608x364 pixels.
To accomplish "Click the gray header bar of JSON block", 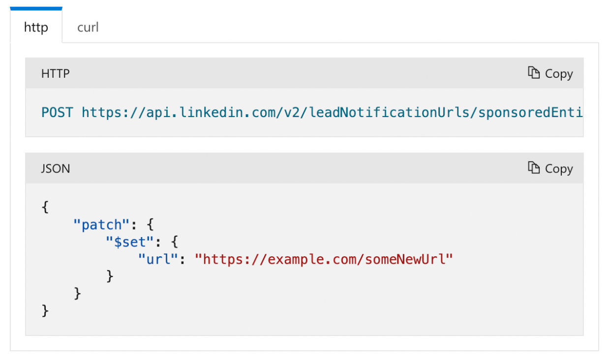I will pyautogui.click(x=304, y=168).
